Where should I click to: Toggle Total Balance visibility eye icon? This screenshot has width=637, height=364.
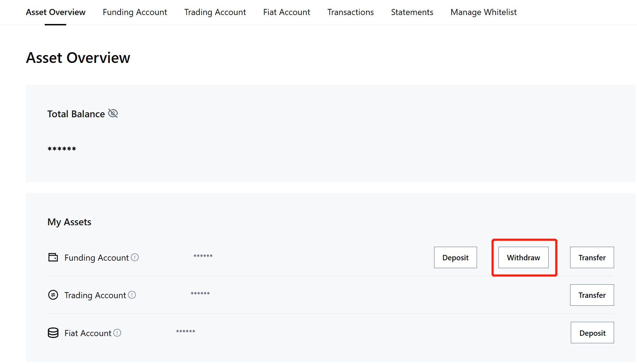coord(113,114)
